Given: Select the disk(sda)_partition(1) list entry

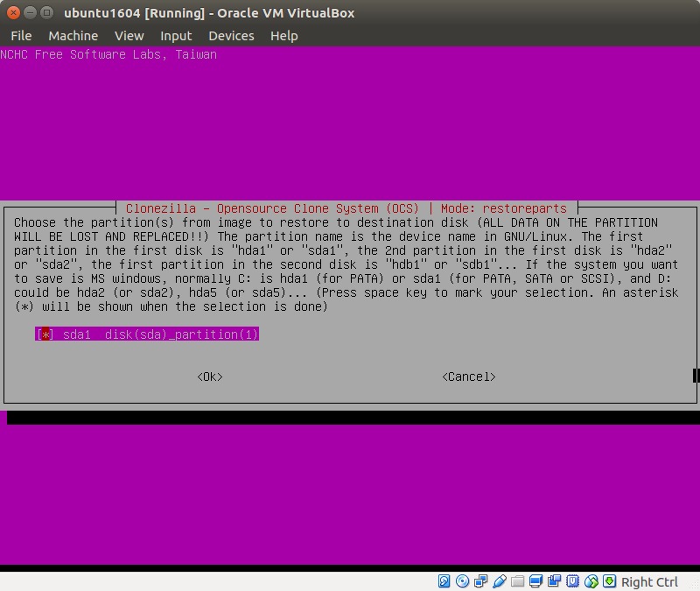Looking at the screenshot, I should (x=181, y=334).
